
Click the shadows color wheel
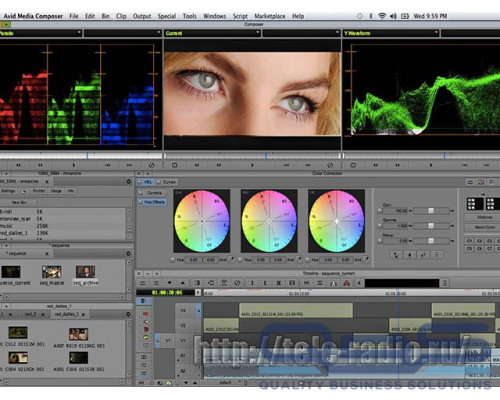[202, 221]
